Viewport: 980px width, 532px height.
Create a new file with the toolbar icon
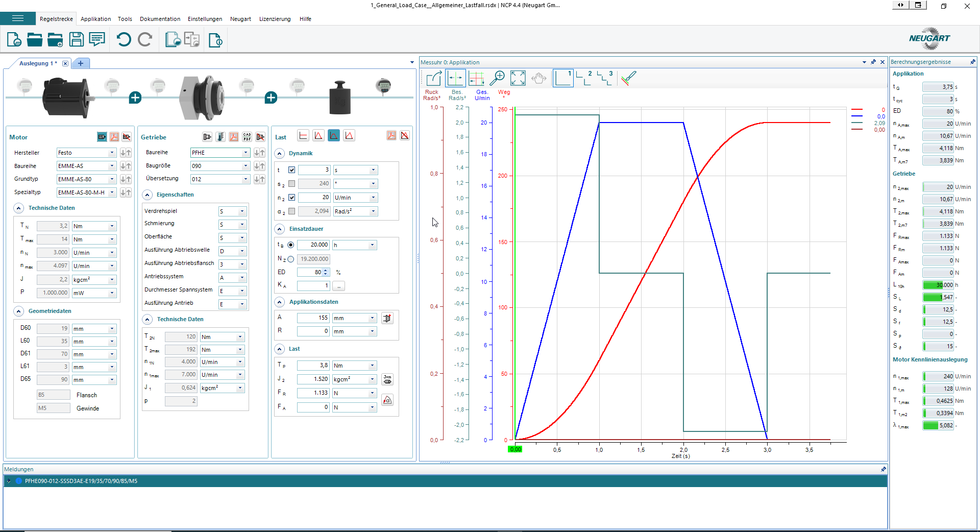[14, 39]
